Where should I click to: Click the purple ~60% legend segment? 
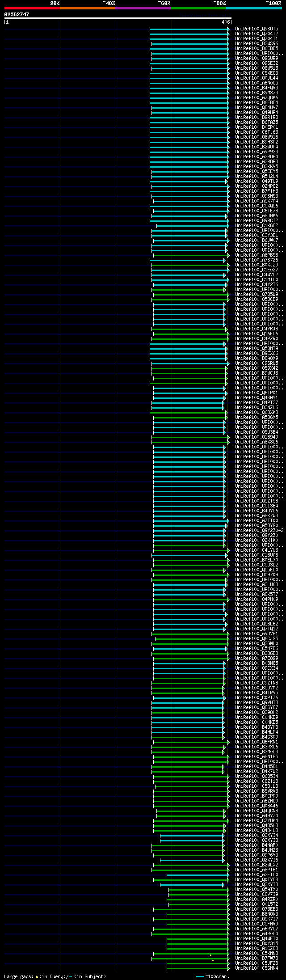[x=143, y=8]
